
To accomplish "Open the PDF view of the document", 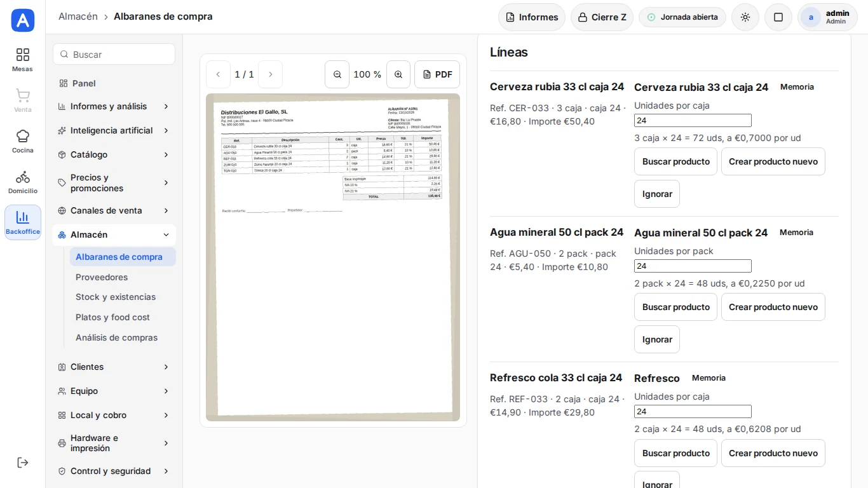I will (x=437, y=74).
